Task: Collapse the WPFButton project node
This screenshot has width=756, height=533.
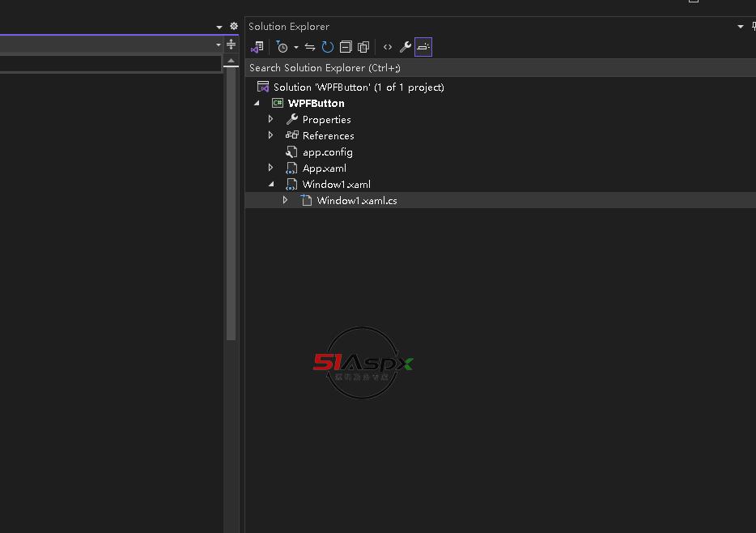Action: pyautogui.click(x=257, y=103)
